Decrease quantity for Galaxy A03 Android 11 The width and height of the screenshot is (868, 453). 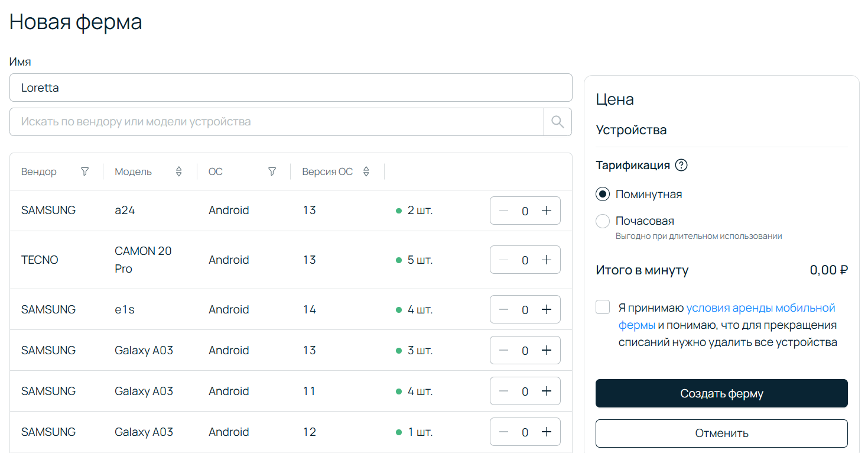pos(503,391)
